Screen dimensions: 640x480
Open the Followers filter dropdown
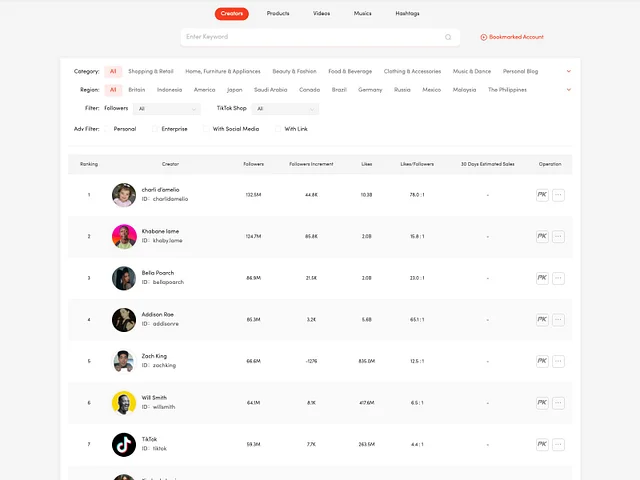pos(167,109)
